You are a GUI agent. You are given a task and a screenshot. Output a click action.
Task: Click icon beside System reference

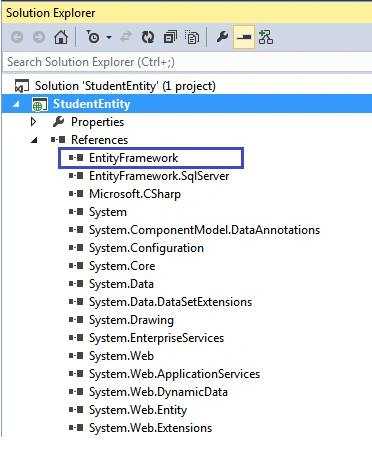tap(76, 212)
